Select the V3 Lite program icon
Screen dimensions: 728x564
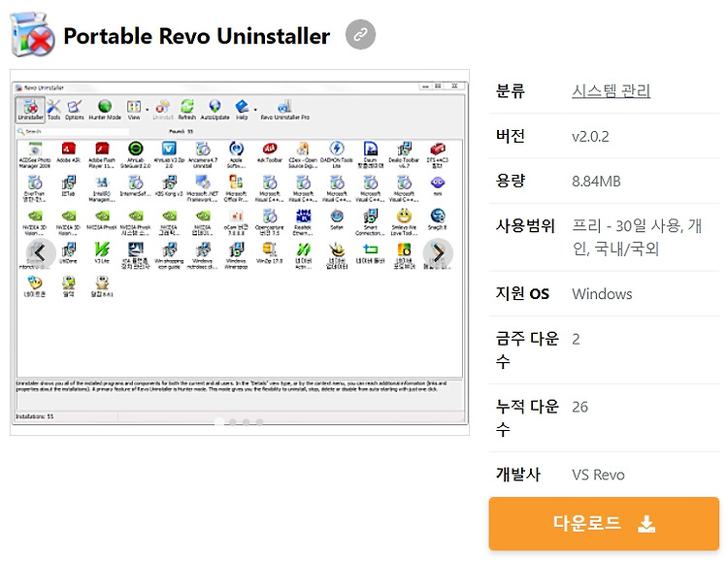(102, 253)
